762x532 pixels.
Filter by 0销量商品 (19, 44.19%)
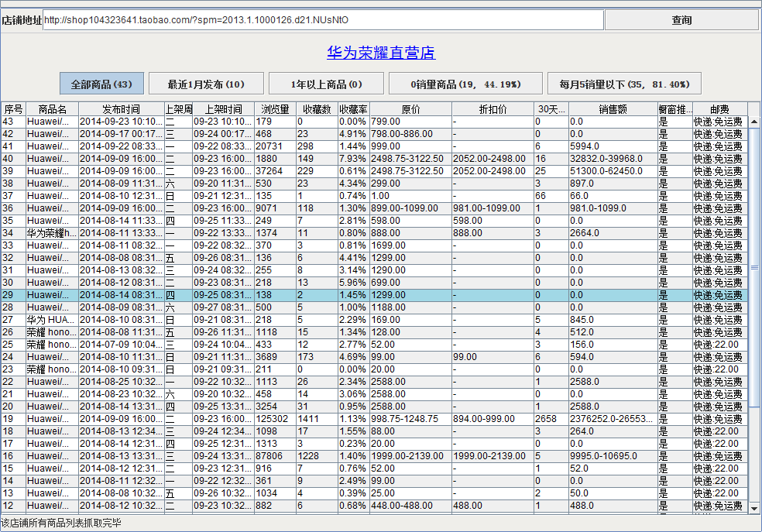(x=465, y=84)
